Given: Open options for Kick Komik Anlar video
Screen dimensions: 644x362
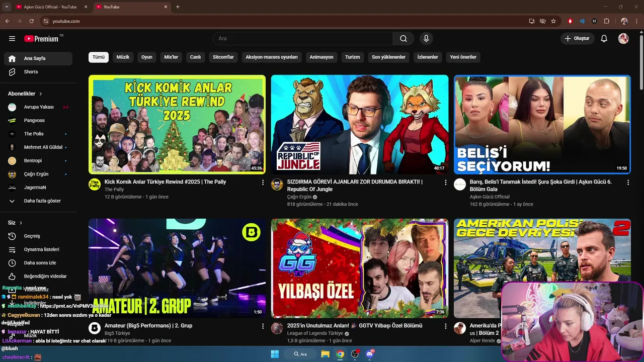Looking at the screenshot, I should [263, 183].
